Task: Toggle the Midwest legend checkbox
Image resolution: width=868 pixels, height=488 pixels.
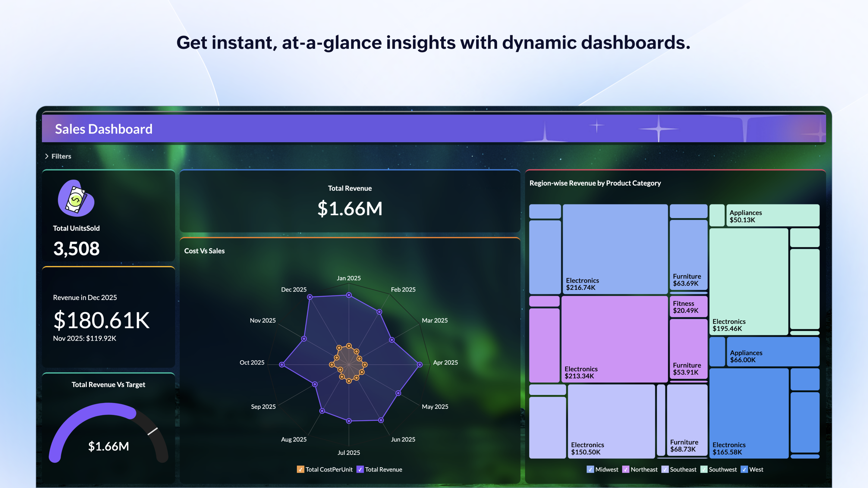Action: (590, 470)
